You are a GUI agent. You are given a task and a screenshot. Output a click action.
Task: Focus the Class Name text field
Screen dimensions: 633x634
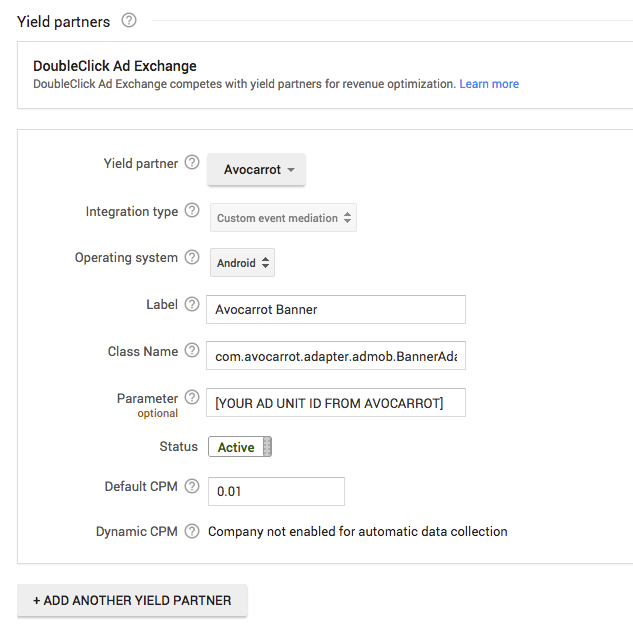(x=335, y=356)
